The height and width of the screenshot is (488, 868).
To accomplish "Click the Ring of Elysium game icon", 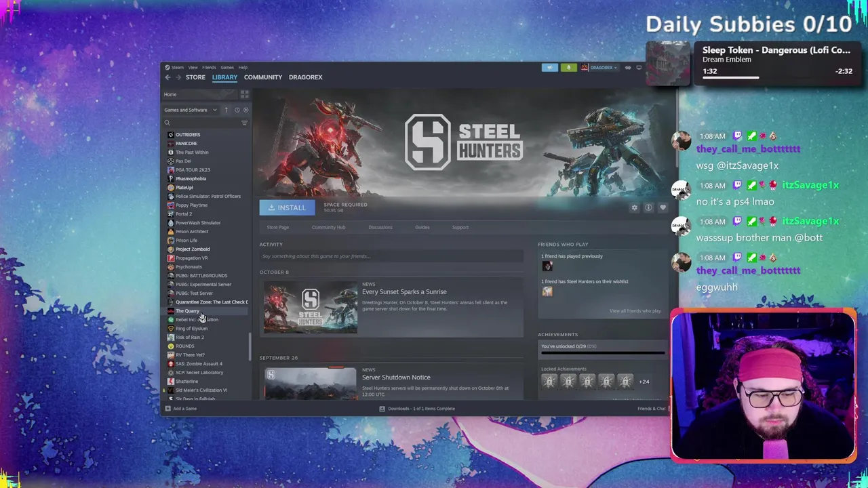I will [x=170, y=329].
